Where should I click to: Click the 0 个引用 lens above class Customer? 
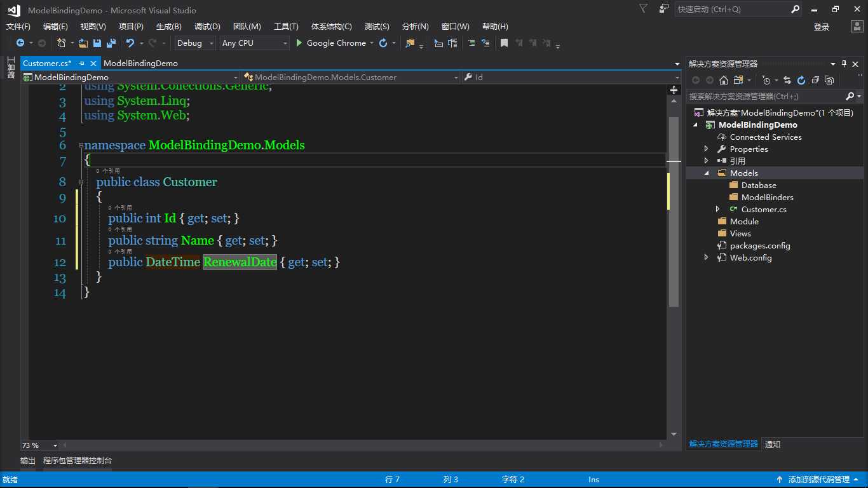108,171
